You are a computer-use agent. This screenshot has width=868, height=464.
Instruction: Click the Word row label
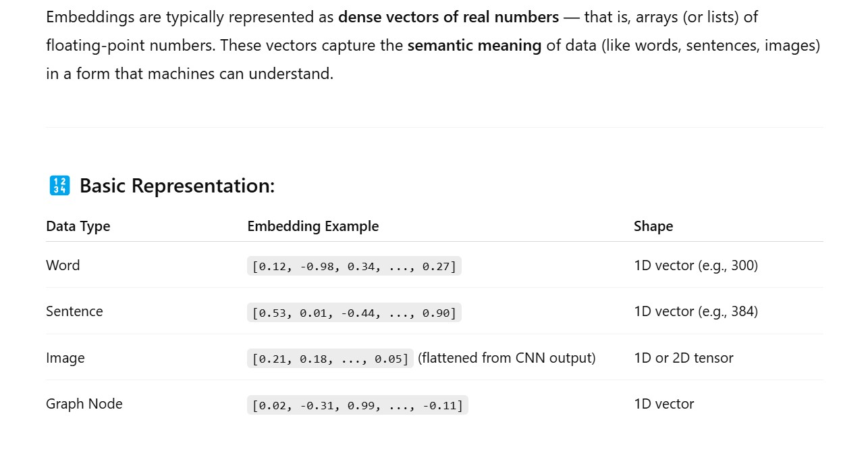pos(63,265)
